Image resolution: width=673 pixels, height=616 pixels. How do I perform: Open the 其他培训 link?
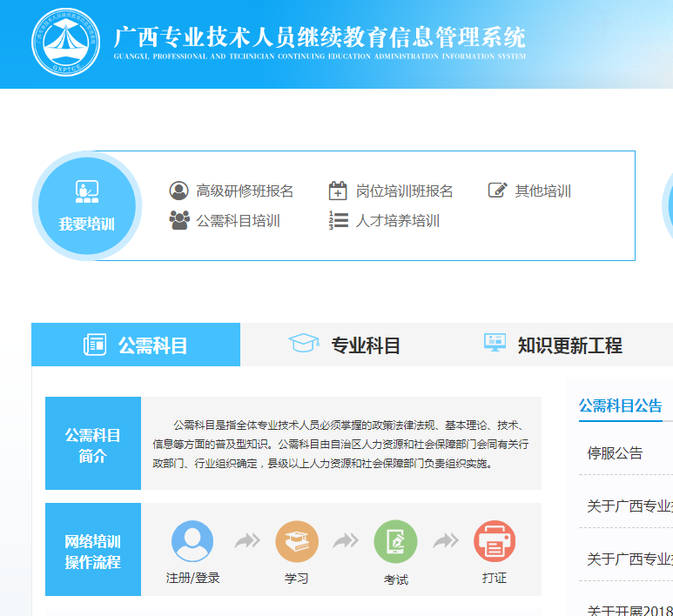click(543, 191)
